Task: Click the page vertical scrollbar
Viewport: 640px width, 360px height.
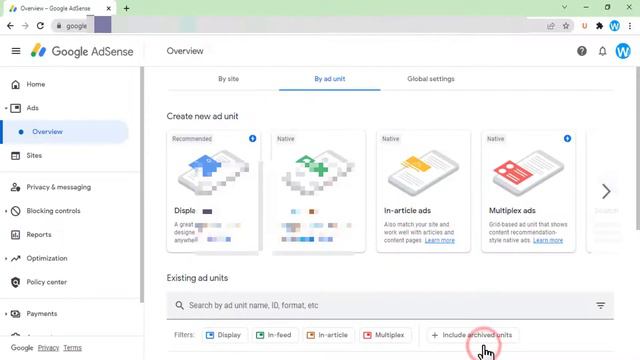Action: click(x=638, y=148)
